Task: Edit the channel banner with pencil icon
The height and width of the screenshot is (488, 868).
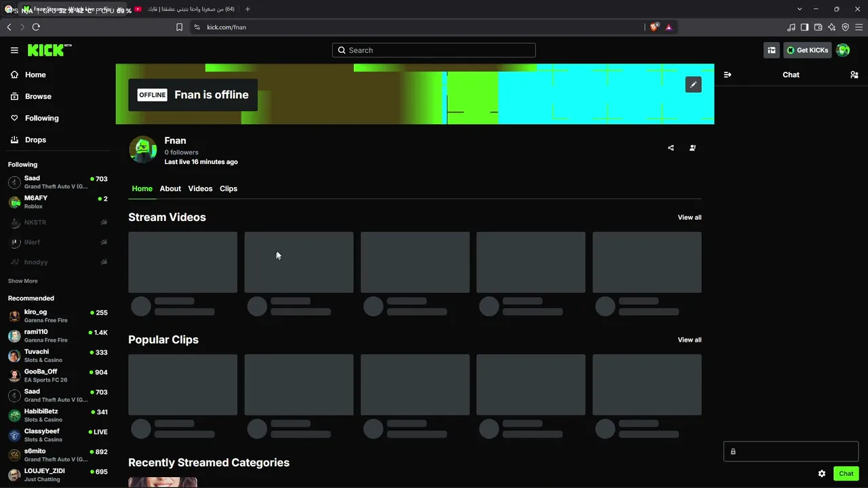Action: coord(693,85)
